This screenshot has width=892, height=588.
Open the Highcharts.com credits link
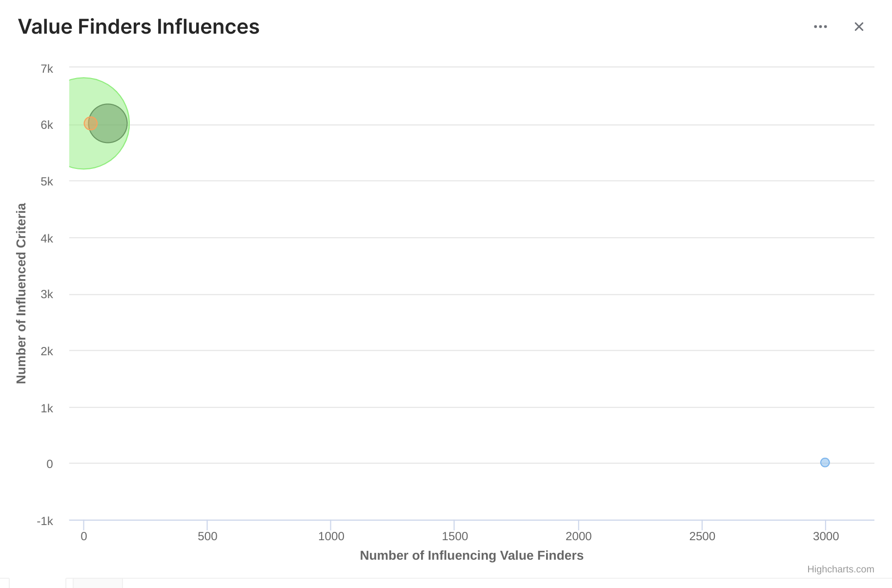pos(840,569)
